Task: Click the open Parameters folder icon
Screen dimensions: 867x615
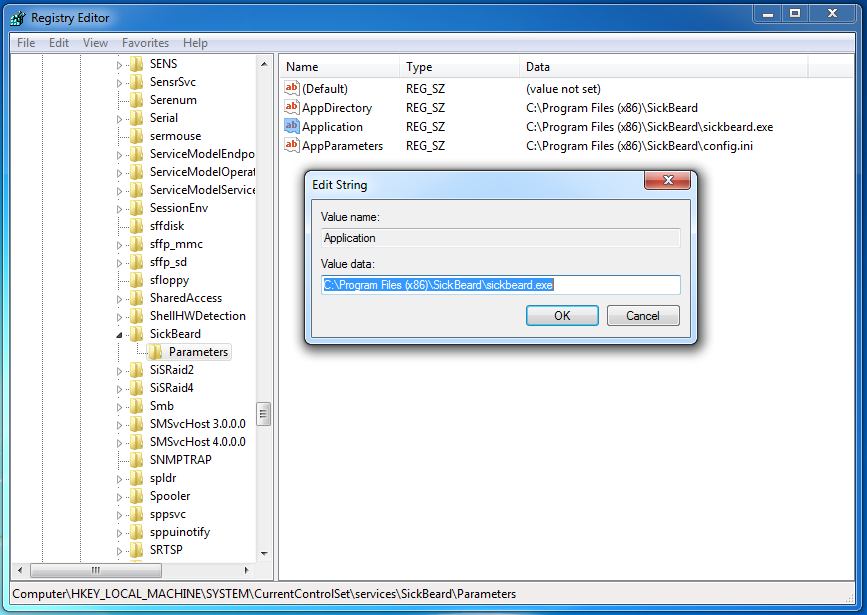Action: 155,352
